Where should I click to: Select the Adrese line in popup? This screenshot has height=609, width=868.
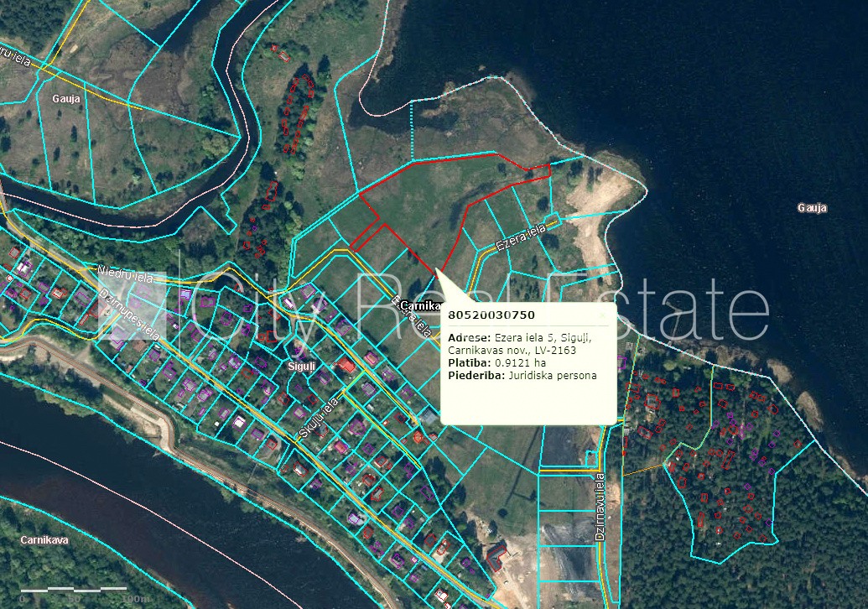pyautogui.click(x=520, y=338)
